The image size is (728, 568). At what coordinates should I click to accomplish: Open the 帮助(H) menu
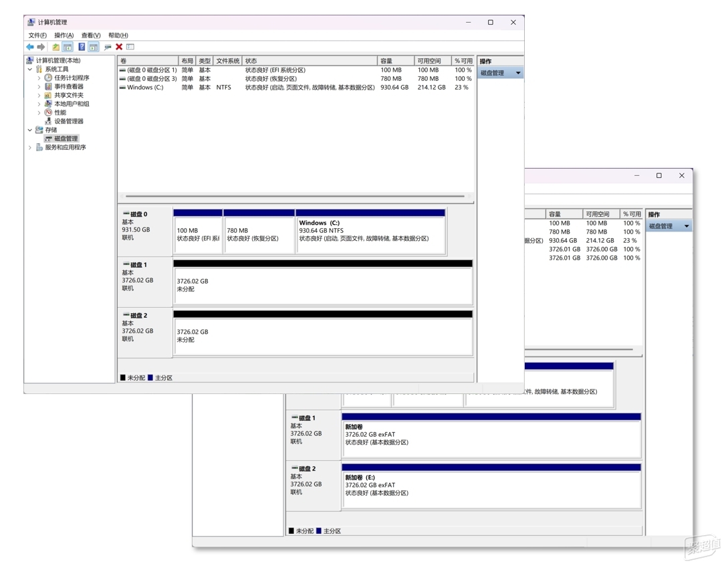pyautogui.click(x=118, y=35)
